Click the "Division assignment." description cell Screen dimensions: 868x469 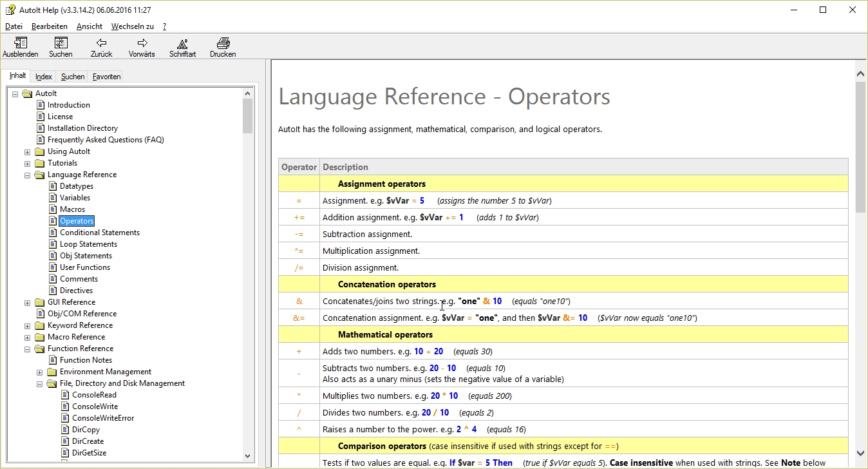[x=583, y=267]
